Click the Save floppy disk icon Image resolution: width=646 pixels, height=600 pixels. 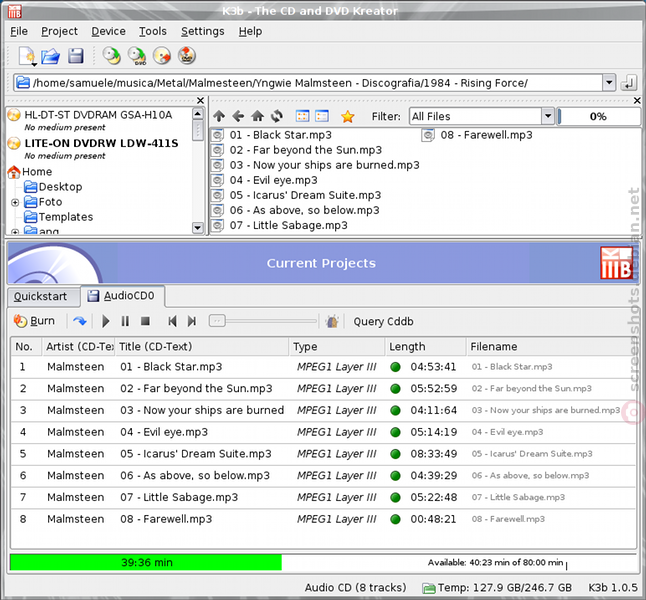point(76,56)
